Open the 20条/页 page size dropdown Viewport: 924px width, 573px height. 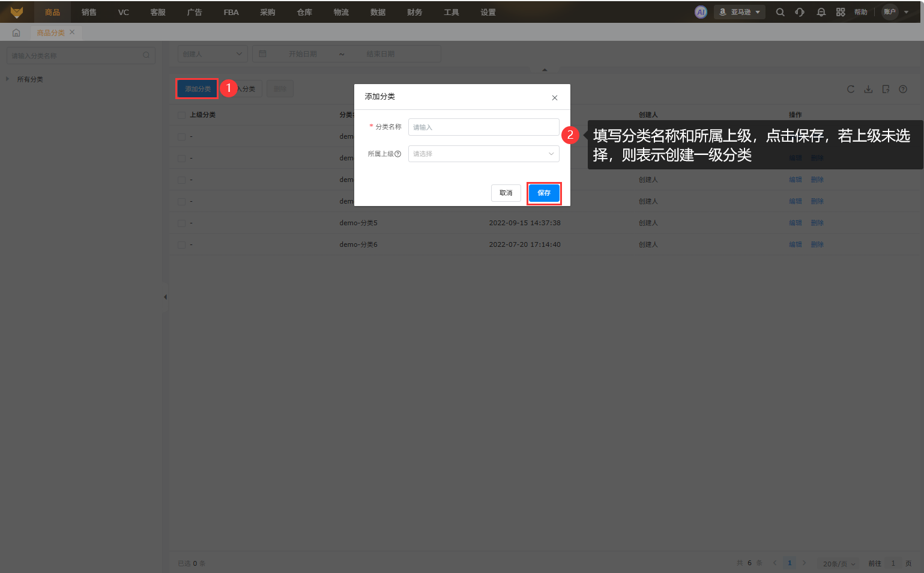click(x=839, y=564)
